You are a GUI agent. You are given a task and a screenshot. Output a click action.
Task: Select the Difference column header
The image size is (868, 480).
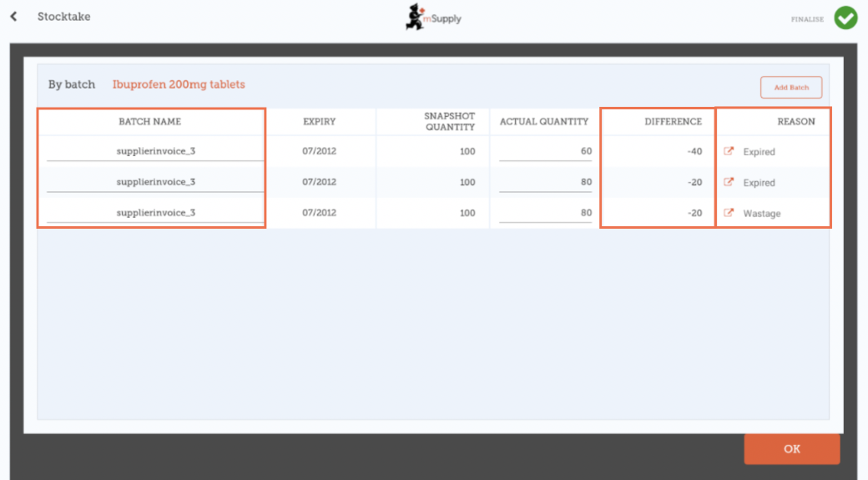[x=673, y=122]
